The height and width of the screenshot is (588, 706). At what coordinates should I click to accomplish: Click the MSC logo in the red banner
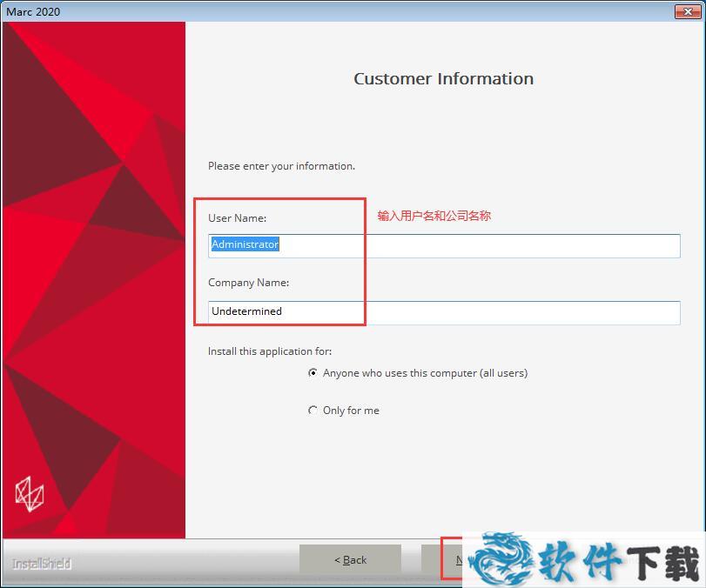[30, 493]
